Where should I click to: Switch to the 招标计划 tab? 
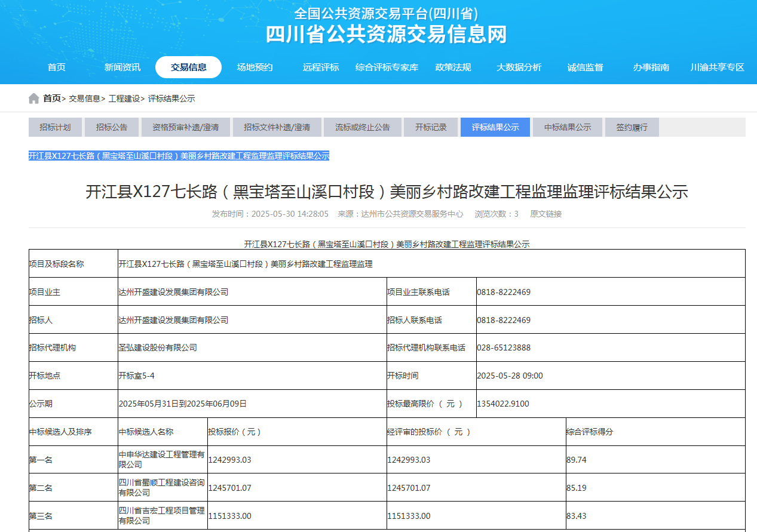55,127
